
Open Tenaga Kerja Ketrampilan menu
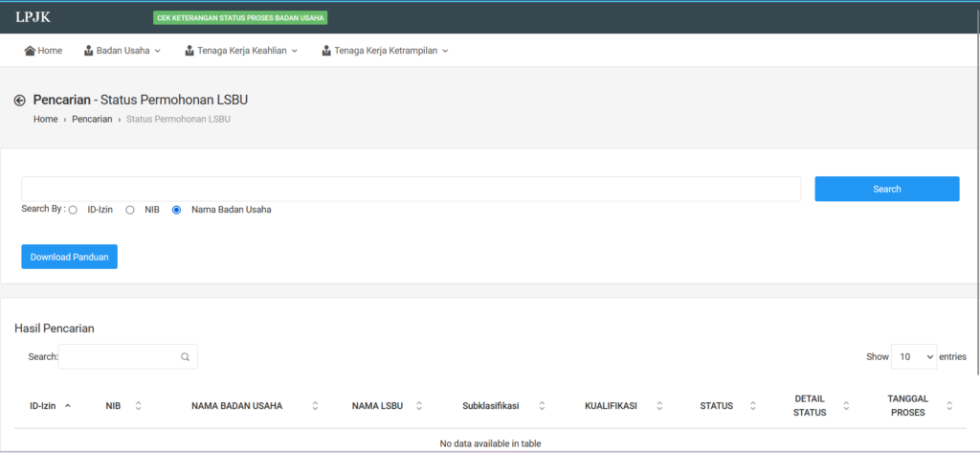[x=385, y=51]
